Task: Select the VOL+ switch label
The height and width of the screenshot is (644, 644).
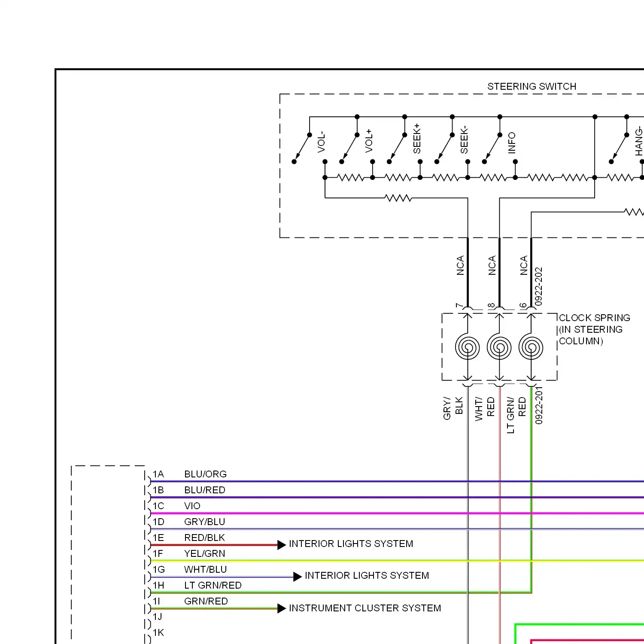Action: 369,140
